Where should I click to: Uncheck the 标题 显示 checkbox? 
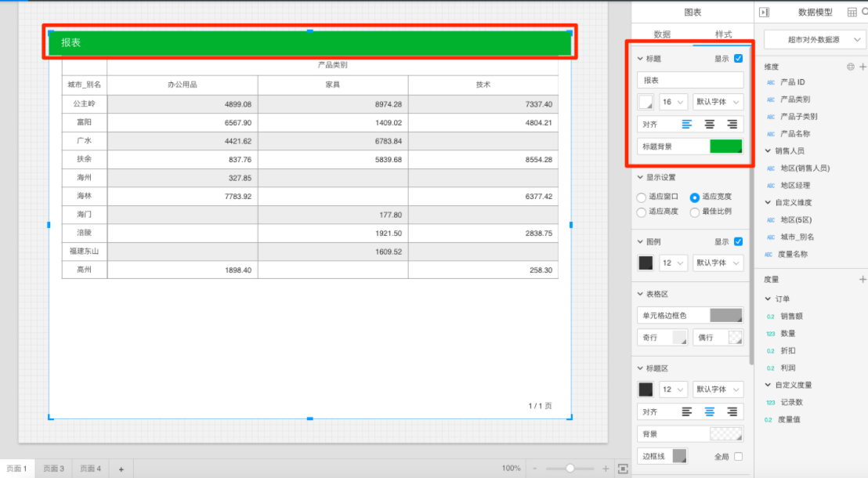tap(739, 59)
